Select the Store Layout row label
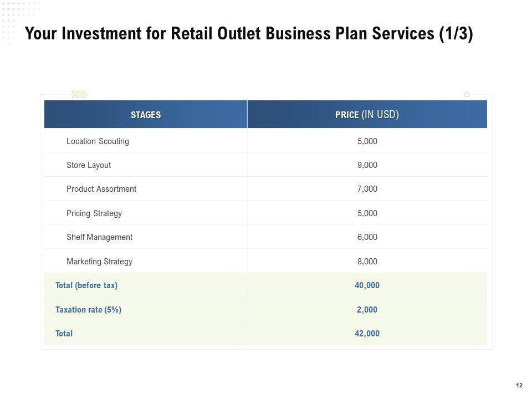This screenshot has width=532, height=399. 89,165
